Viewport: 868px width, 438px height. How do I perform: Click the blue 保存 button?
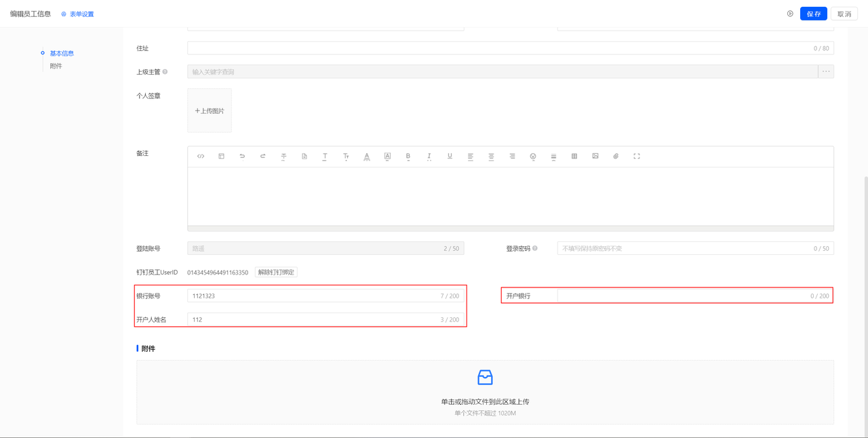click(813, 14)
